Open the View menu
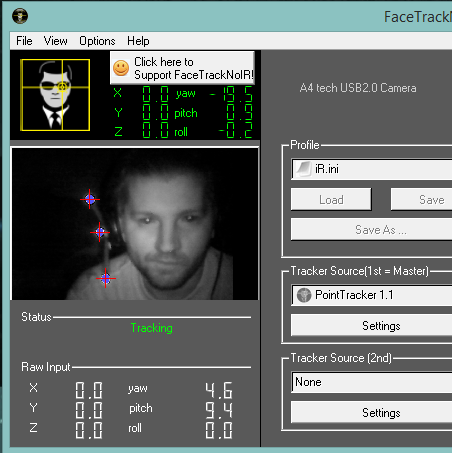452x453 pixels. (55, 41)
